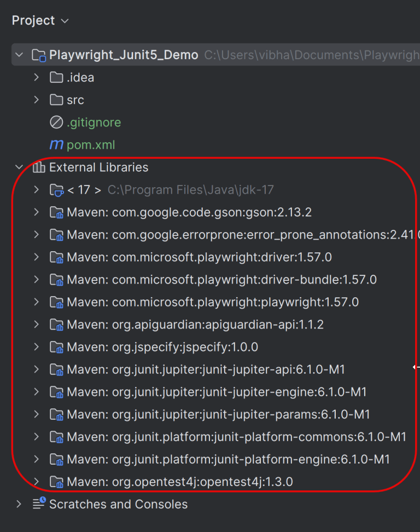Select 'Maven: com.google.code.gson:gson:2.13.2'

point(189,212)
